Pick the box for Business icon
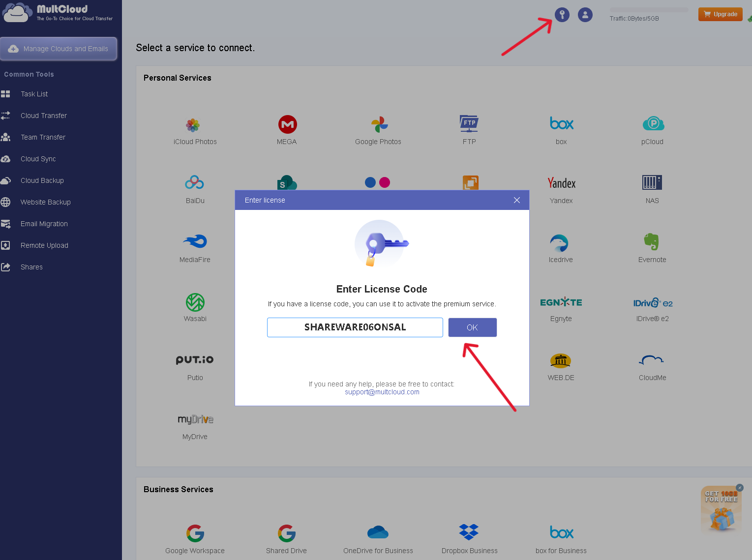The image size is (752, 560). 562,532
